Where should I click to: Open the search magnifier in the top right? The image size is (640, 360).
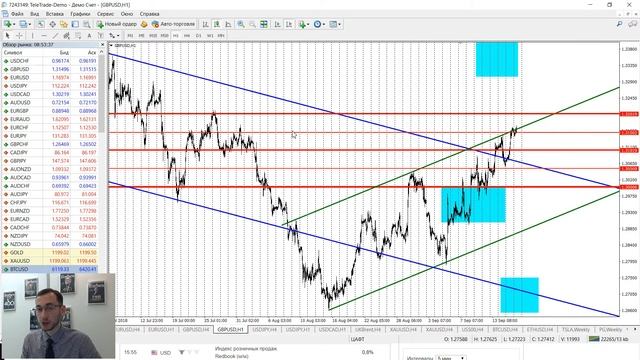tap(619, 24)
